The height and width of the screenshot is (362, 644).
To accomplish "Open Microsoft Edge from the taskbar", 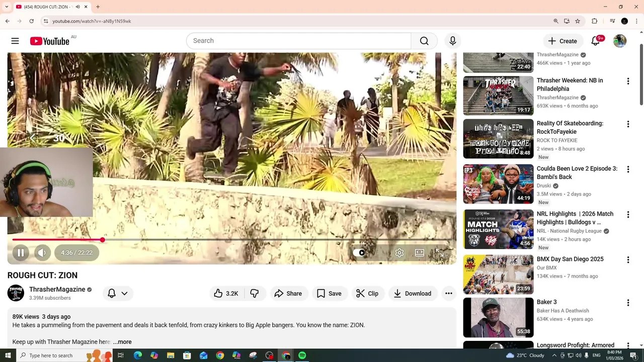I will pyautogui.click(x=137, y=355).
